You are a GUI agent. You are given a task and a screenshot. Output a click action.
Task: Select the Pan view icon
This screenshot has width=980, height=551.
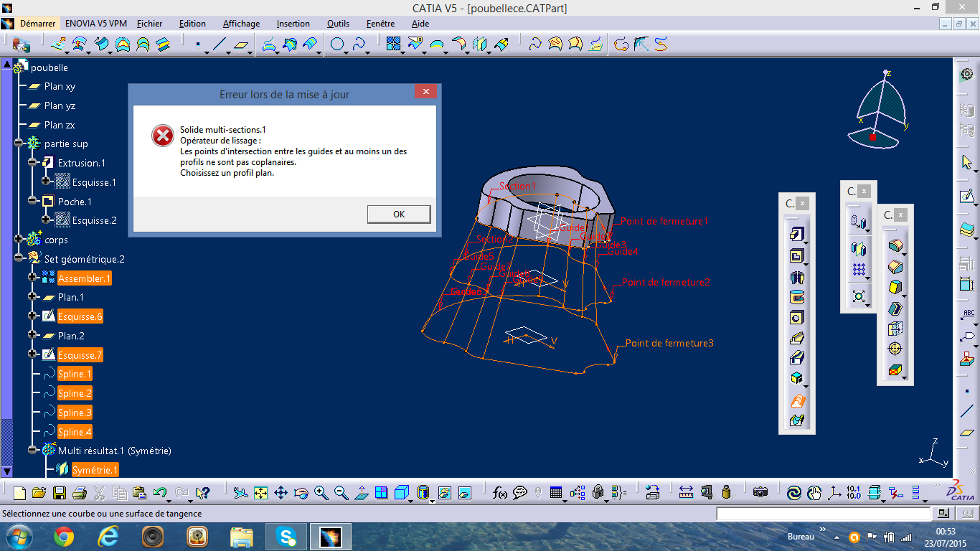click(x=281, y=493)
